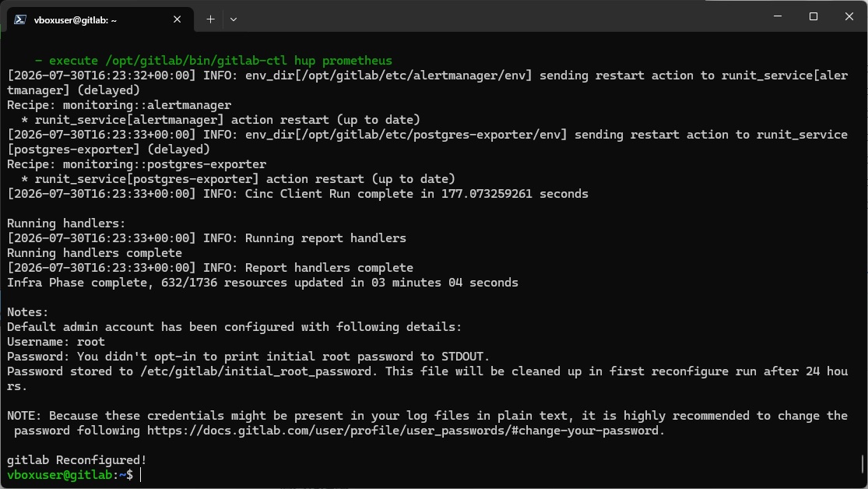Click the /etc/gitlab/initial_root_password file path text

(x=256, y=371)
